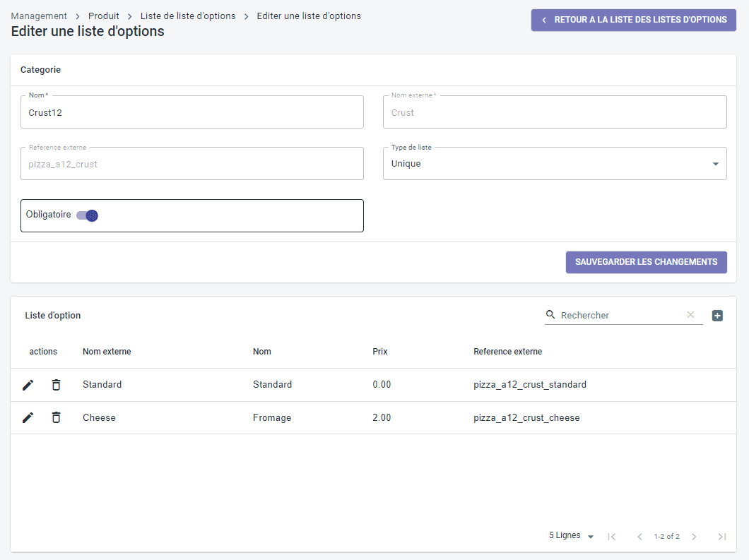The width and height of the screenshot is (749, 560).
Task: Edit the Standard option row
Action: [28, 385]
